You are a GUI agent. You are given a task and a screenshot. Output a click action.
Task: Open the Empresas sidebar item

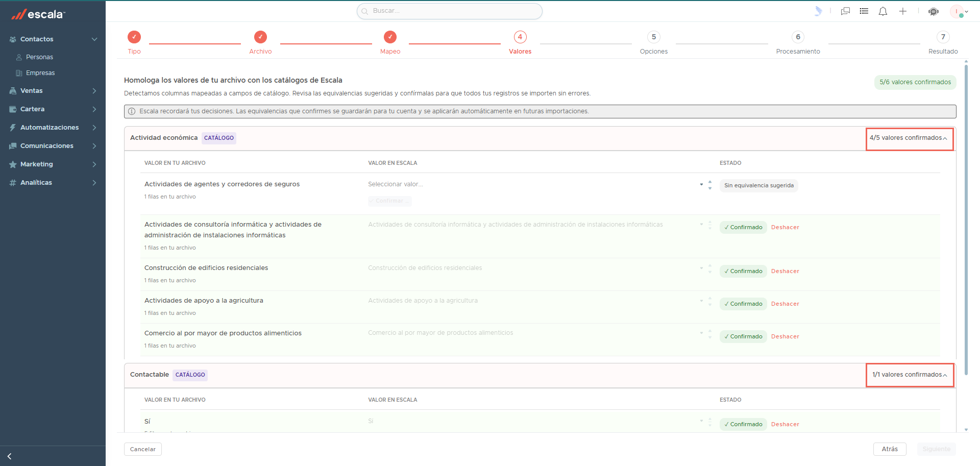point(40,73)
